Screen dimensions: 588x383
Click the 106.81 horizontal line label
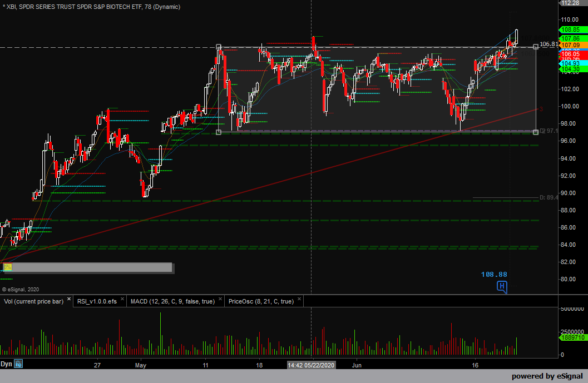[x=549, y=44]
